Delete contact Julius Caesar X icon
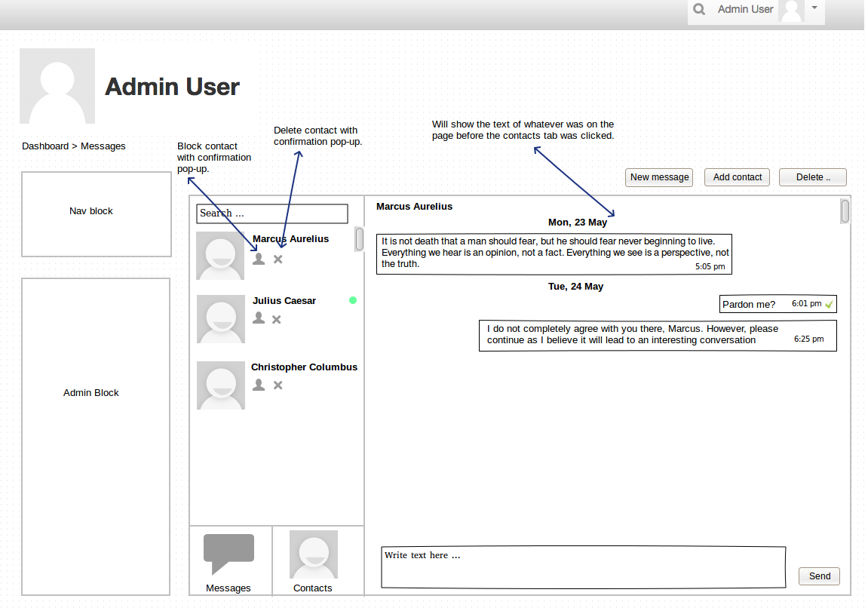The image size is (868, 611). point(277,319)
